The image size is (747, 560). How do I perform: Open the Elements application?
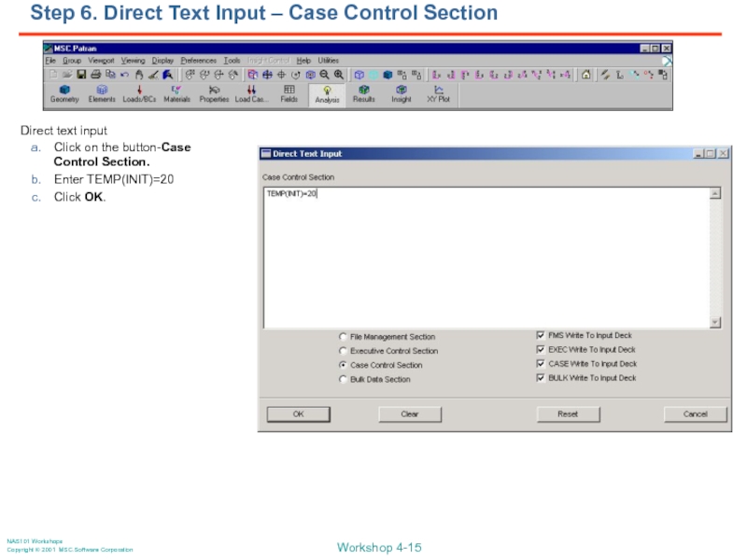pyautogui.click(x=102, y=94)
